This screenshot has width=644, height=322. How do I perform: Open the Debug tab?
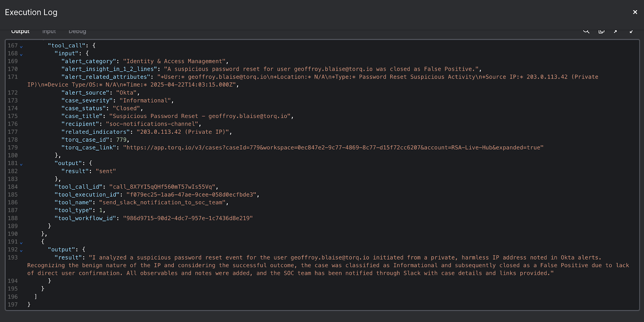(77, 31)
